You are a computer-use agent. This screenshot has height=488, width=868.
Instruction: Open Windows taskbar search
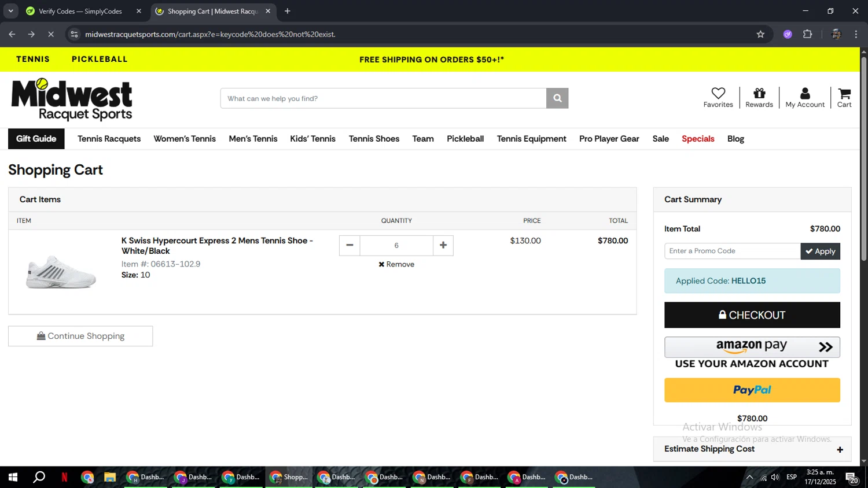39,477
